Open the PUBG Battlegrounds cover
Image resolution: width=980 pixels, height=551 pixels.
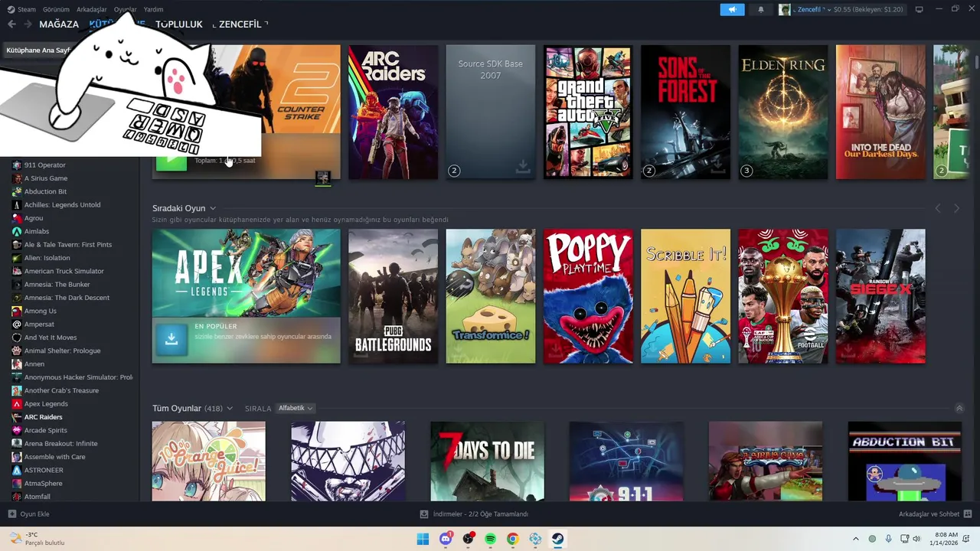[393, 296]
